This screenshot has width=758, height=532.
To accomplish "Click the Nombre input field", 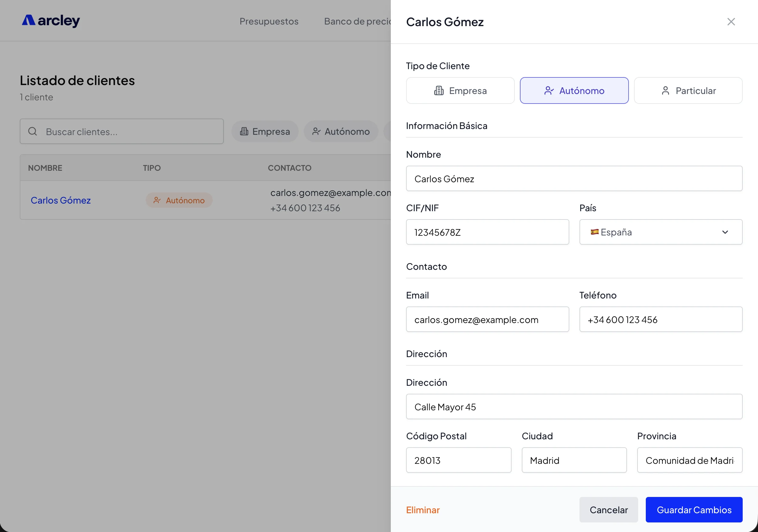I will pos(574,178).
